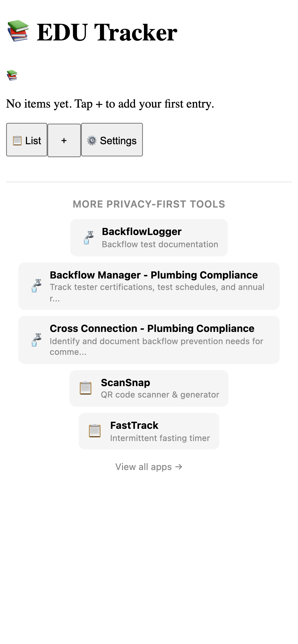This screenshot has height=644, width=298.
Task: Select the Backflow Manager - Plumbing Compliance card
Action: (149, 286)
